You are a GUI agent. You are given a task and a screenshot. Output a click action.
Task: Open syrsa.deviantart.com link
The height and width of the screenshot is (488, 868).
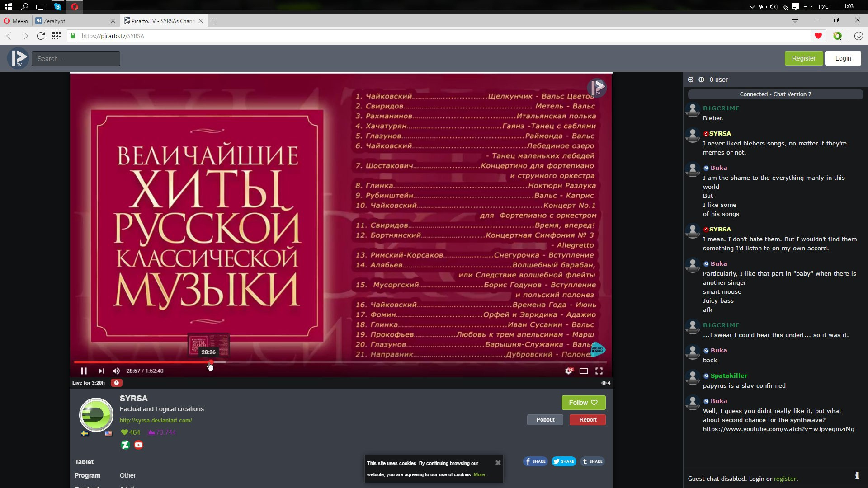(x=156, y=420)
